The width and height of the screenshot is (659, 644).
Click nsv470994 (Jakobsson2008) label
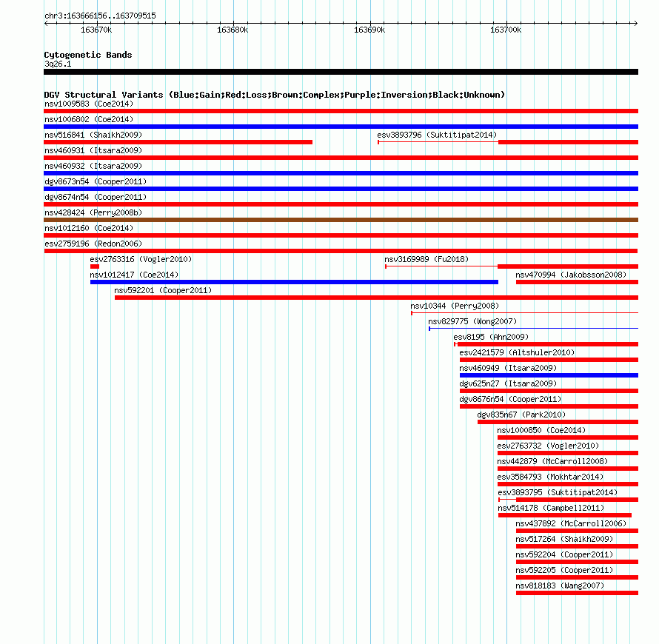point(571,275)
